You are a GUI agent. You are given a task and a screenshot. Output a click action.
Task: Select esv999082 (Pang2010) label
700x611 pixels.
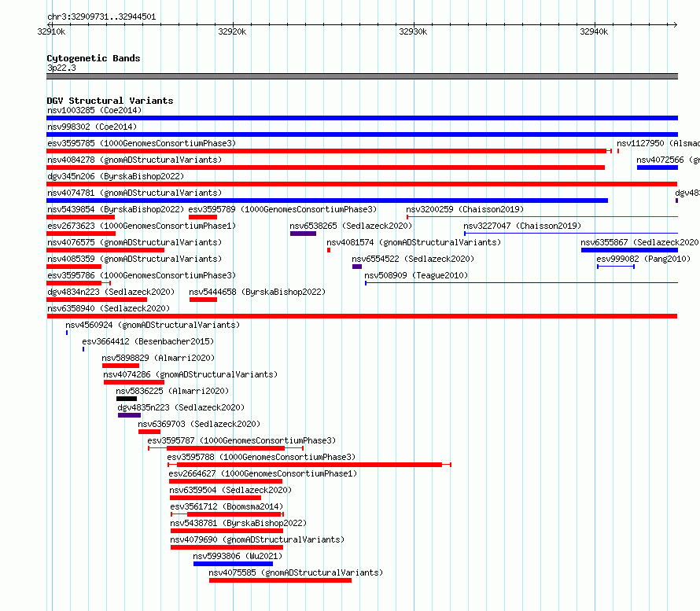643,259
